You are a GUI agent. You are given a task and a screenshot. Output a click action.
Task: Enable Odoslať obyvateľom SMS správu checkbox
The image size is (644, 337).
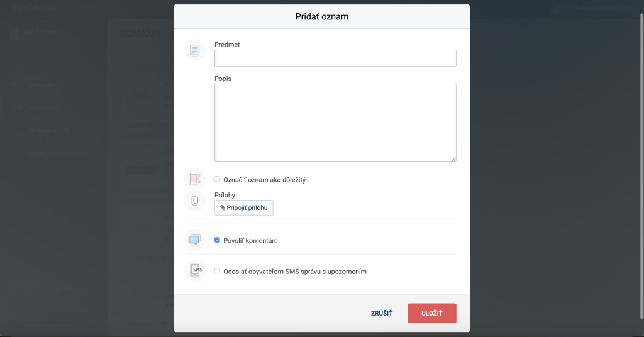pyautogui.click(x=217, y=271)
